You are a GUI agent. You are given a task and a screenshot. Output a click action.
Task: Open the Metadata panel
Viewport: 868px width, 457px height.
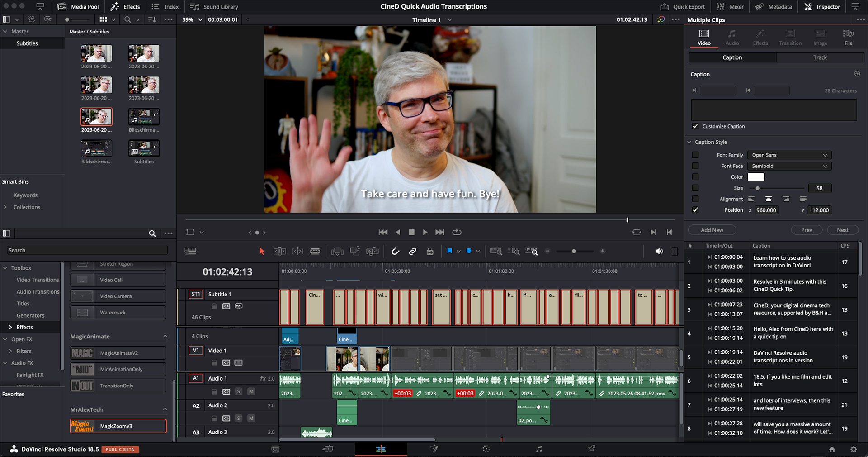[x=774, y=7]
